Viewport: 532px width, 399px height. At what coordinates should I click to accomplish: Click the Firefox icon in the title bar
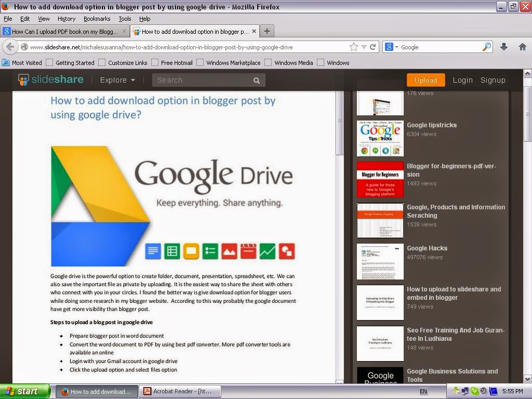tap(5, 6)
